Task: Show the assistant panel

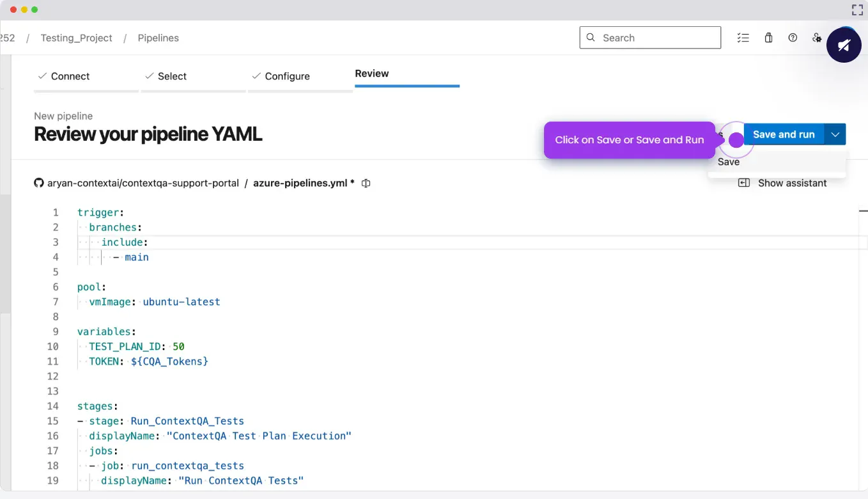Action: click(783, 183)
